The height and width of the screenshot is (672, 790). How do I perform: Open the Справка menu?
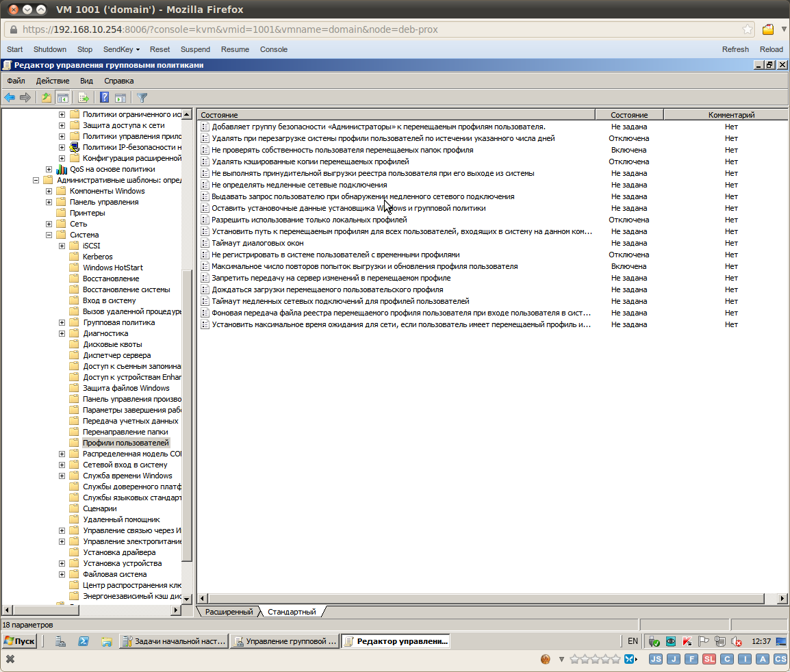click(x=119, y=81)
